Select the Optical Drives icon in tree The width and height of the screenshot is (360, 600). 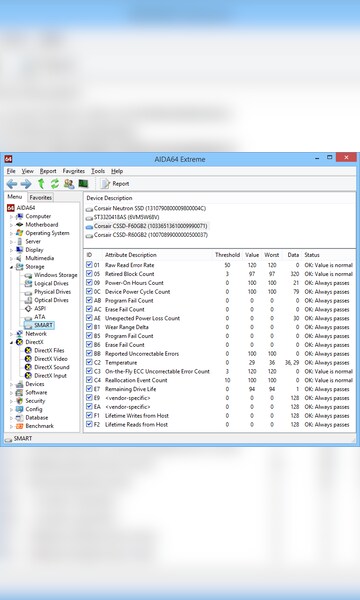pyautogui.click(x=28, y=300)
